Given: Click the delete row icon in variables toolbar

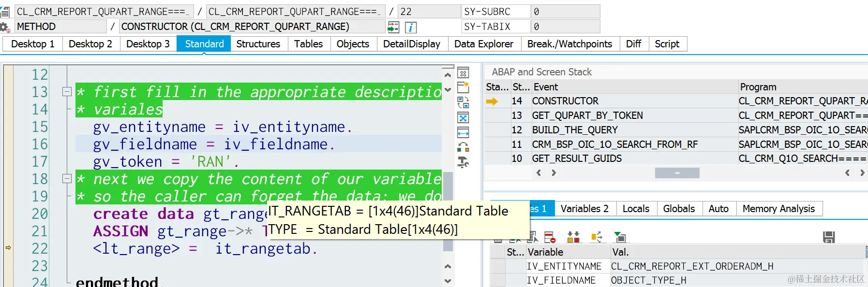Looking at the screenshot, I should (x=550, y=237).
